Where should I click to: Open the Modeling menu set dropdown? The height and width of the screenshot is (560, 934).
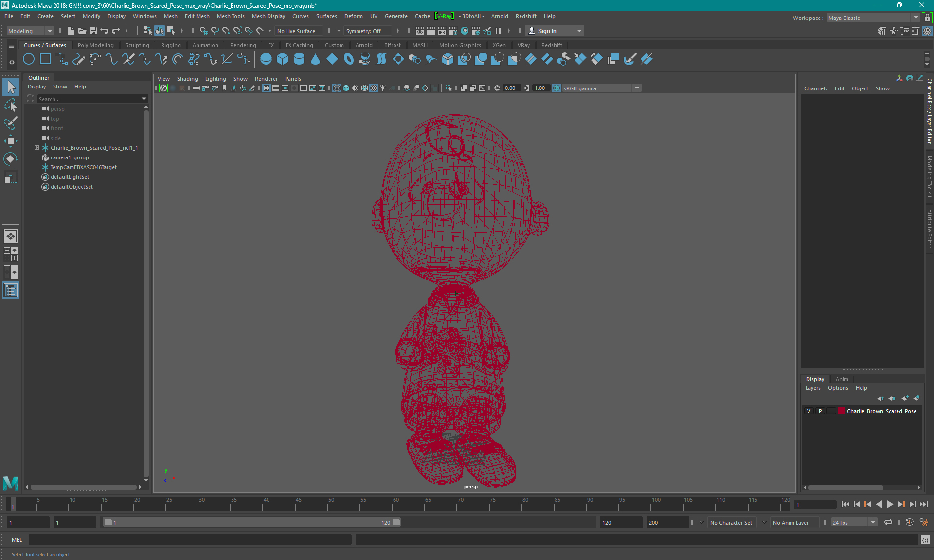(30, 31)
